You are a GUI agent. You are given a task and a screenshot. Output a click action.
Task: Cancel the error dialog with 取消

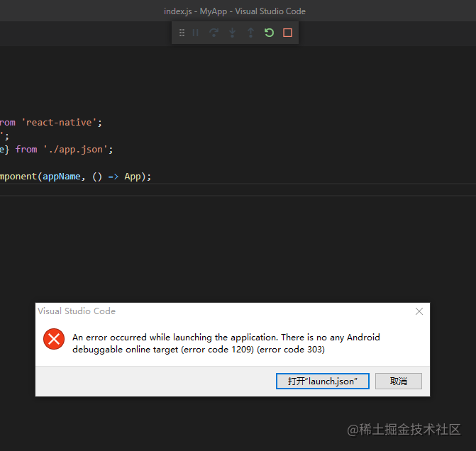point(398,381)
